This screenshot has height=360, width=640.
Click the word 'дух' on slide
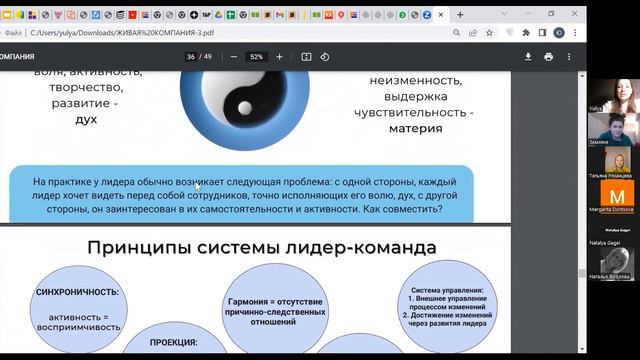(x=86, y=120)
